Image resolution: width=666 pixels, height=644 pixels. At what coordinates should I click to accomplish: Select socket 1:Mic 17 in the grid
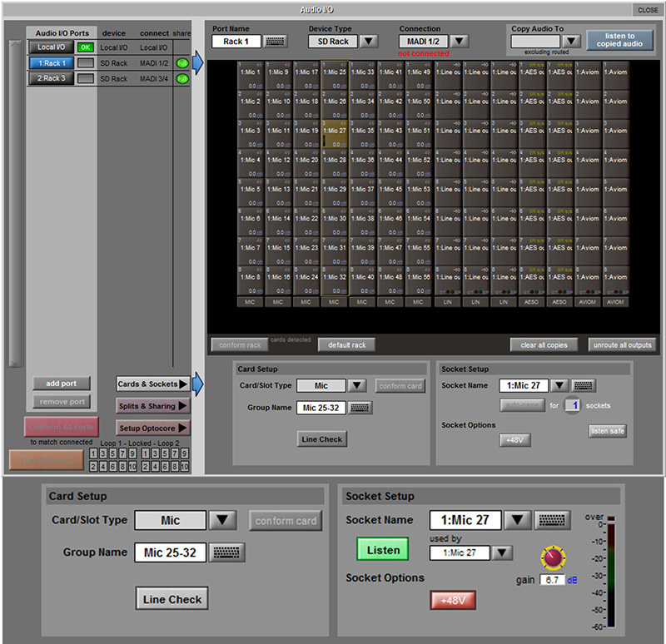click(x=306, y=75)
